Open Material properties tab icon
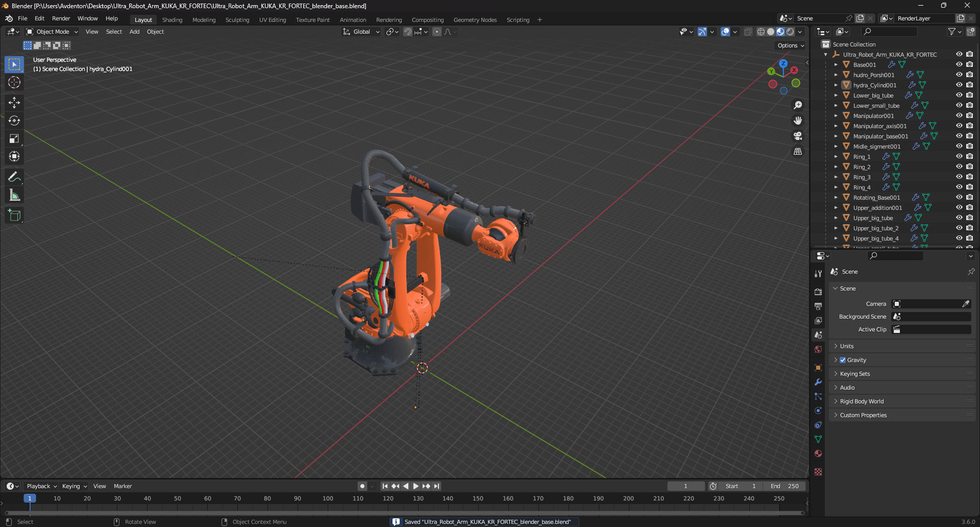Screen dimensions: 980x527 pos(818,453)
